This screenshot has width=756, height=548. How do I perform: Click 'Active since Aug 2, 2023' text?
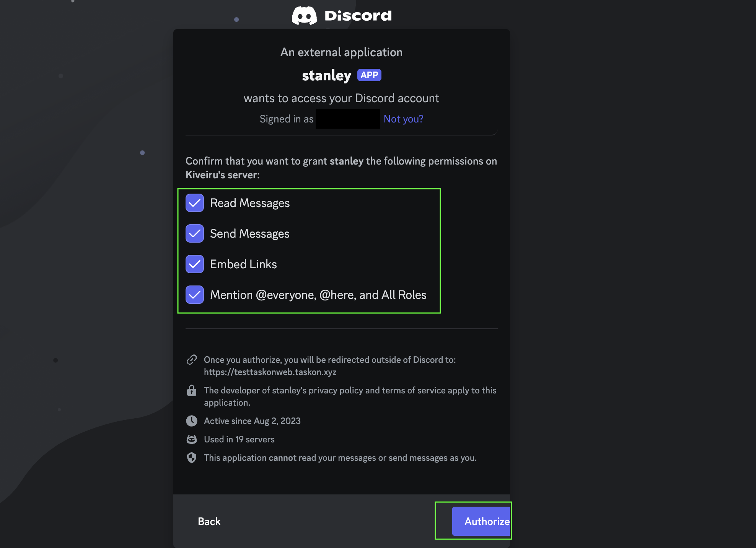tap(252, 421)
